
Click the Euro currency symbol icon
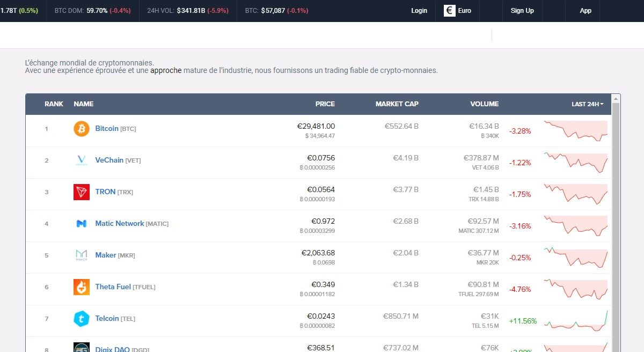click(450, 11)
